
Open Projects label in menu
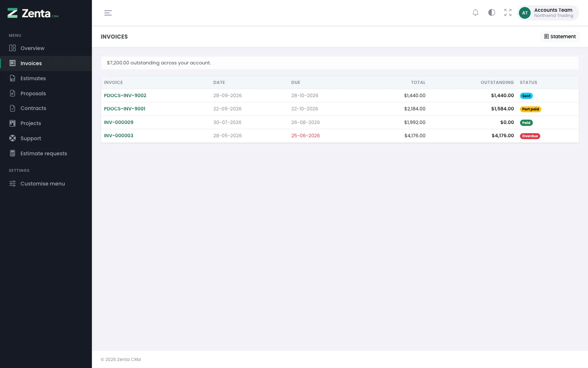pos(31,123)
